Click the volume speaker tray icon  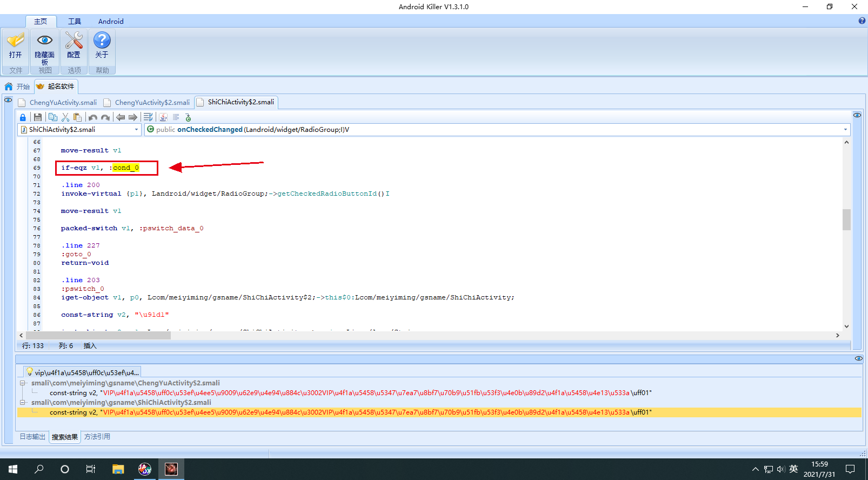pyautogui.click(x=781, y=469)
